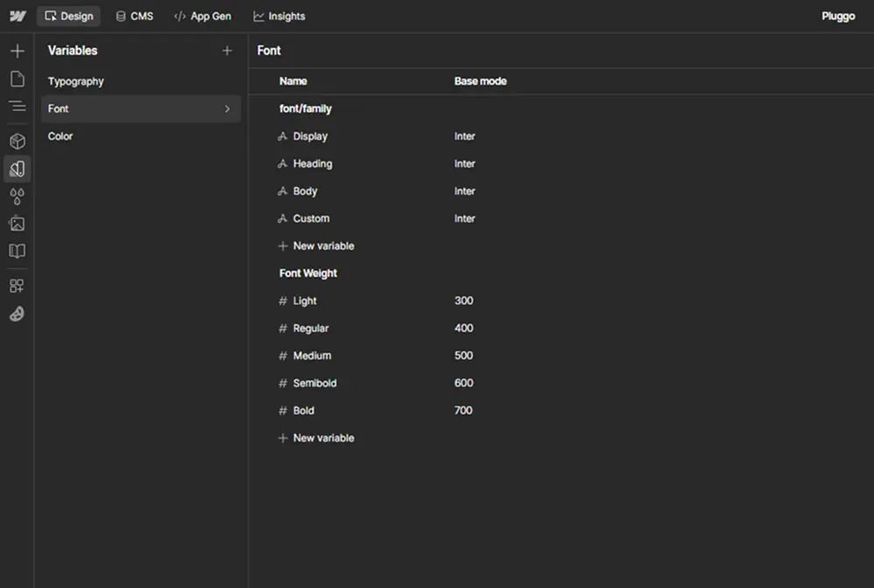Select the Typography collection
The image size is (874, 588).
click(75, 81)
